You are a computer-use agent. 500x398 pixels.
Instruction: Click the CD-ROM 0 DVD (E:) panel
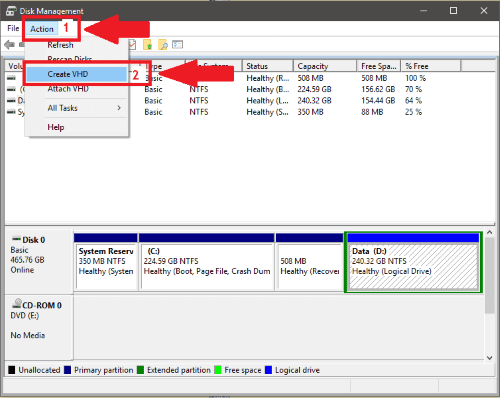39,327
